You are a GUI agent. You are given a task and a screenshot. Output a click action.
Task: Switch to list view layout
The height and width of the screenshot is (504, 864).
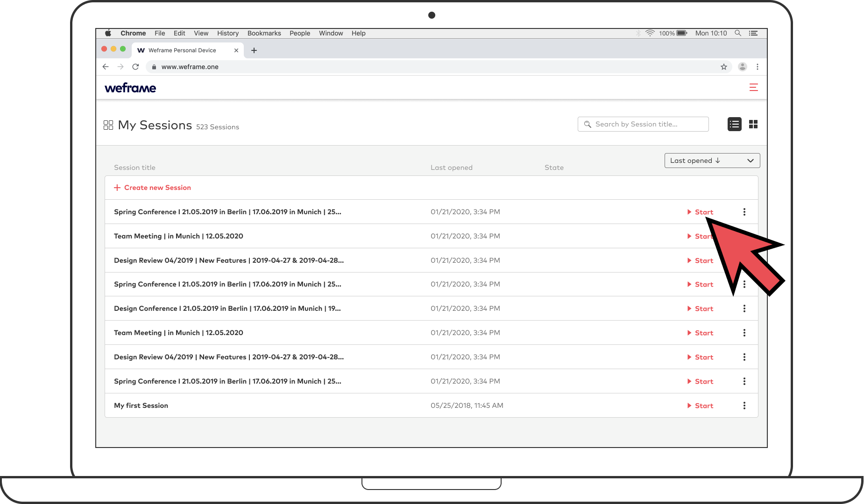(734, 124)
